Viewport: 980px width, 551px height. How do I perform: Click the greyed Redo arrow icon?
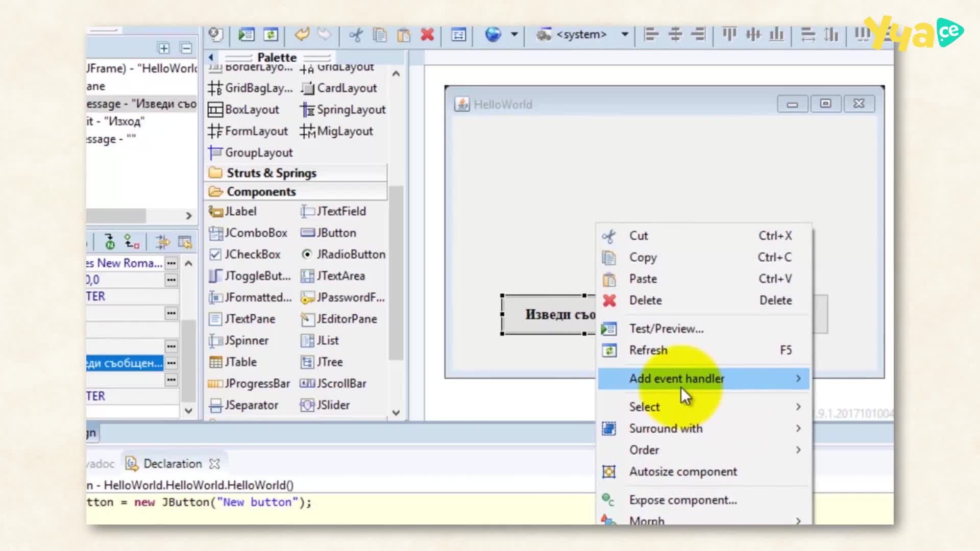324,35
